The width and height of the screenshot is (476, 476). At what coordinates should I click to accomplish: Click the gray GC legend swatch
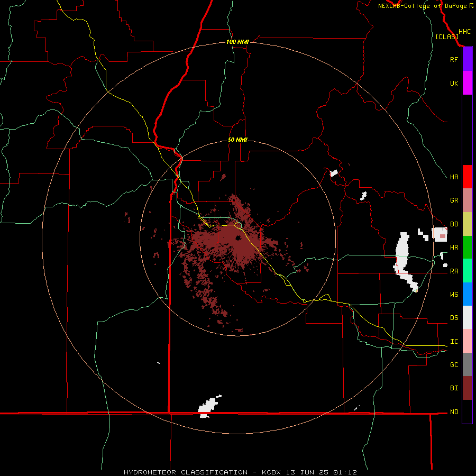click(467, 364)
